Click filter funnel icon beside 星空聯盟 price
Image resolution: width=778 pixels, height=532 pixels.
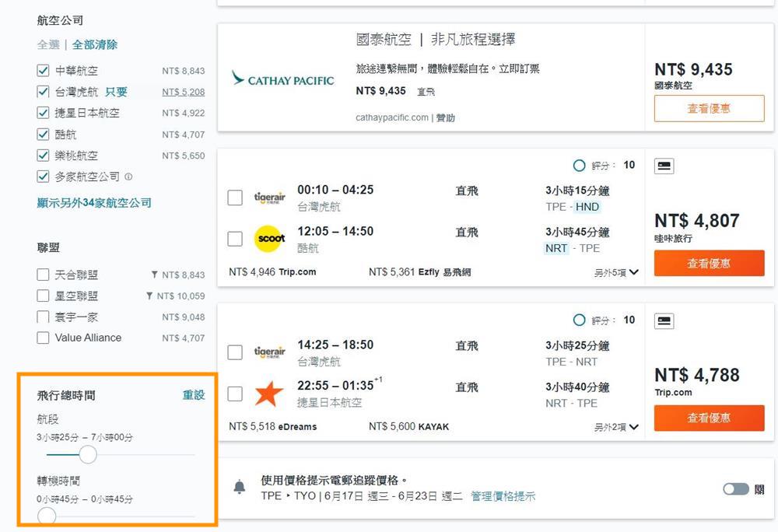(x=149, y=296)
